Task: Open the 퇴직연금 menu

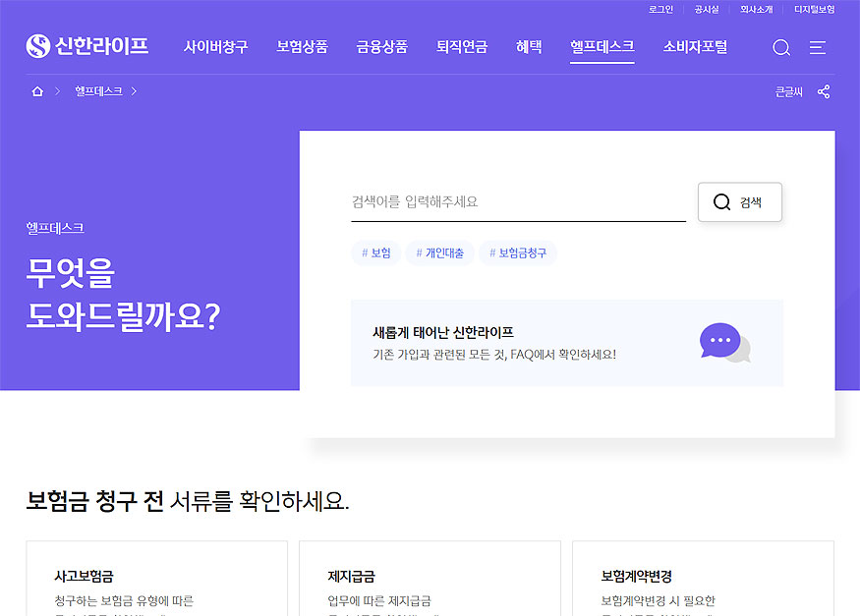Action: 462,47
